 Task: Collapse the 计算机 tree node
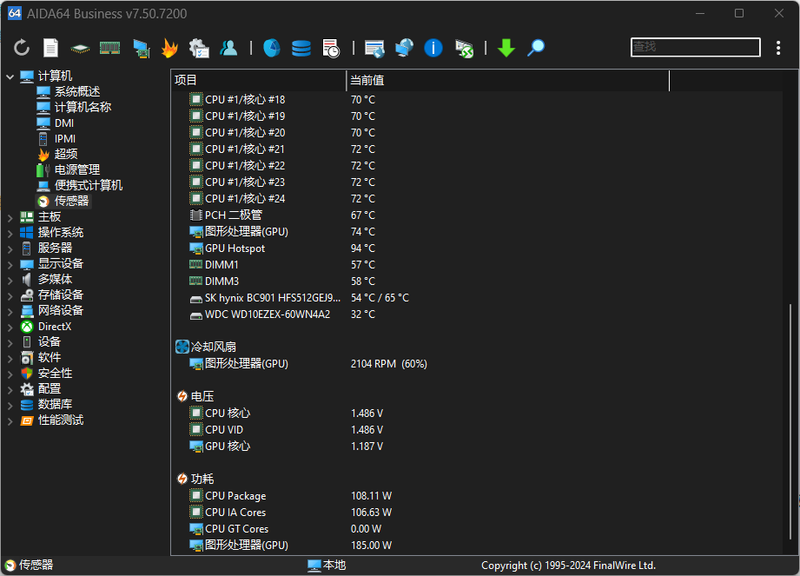pyautogui.click(x=10, y=77)
